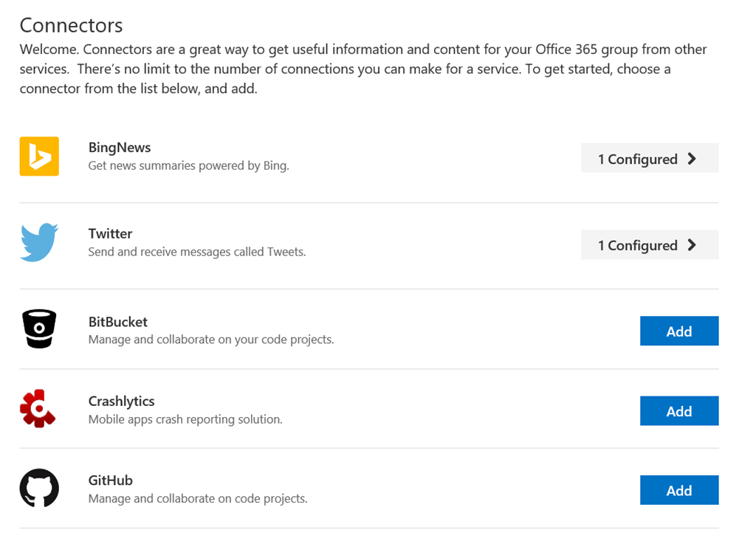The image size is (756, 544).
Task: Add the GitHub connector
Action: (x=679, y=490)
